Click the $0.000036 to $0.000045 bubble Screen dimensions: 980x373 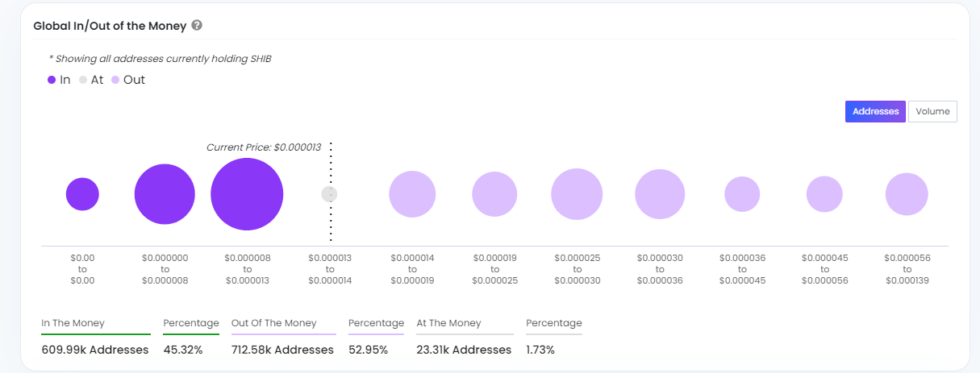tap(742, 194)
